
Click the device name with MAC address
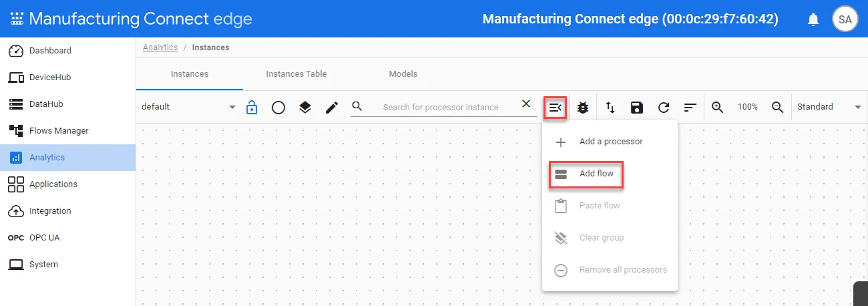(630, 19)
